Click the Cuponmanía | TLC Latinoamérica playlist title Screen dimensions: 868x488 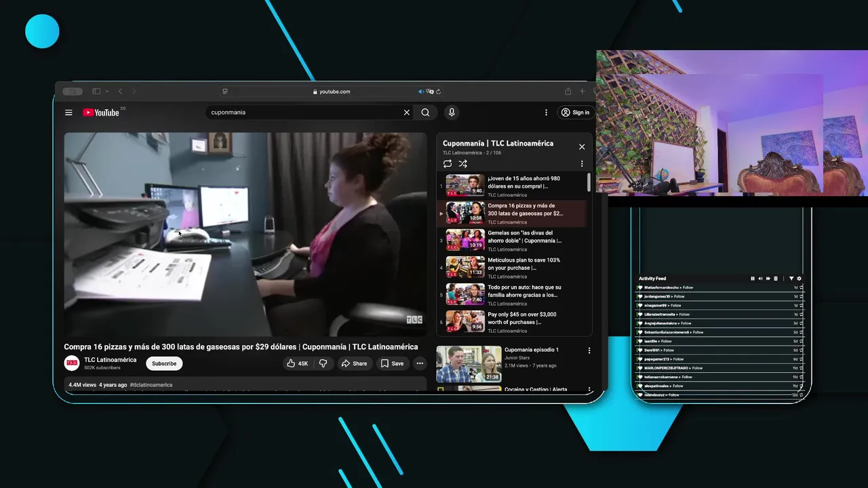click(x=498, y=143)
